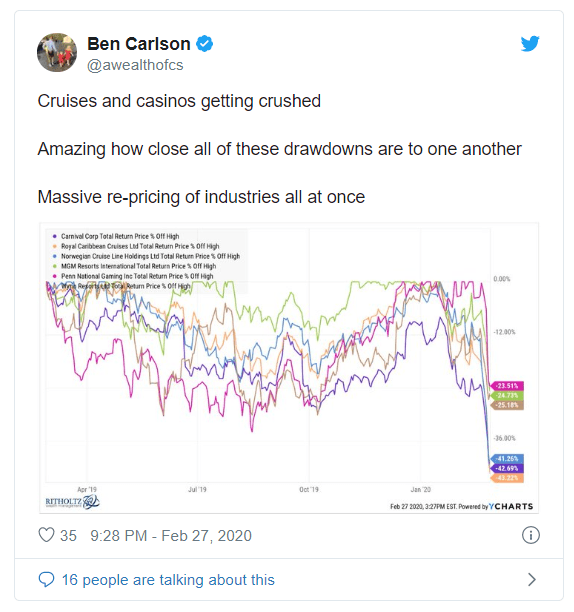Click the blue verified badge
574x612 pixels.
tap(204, 44)
